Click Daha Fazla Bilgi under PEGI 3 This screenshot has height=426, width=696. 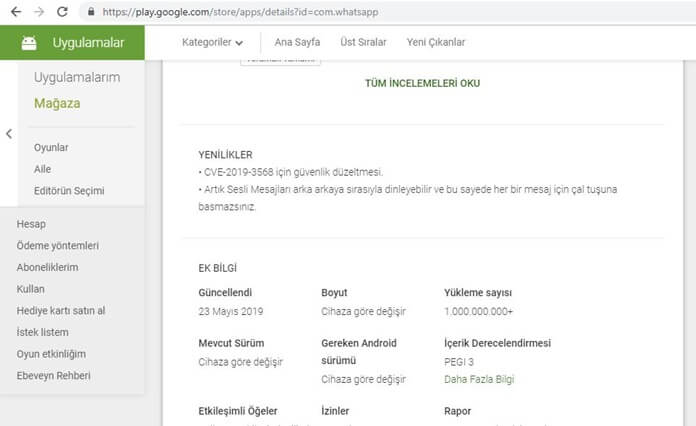point(479,379)
